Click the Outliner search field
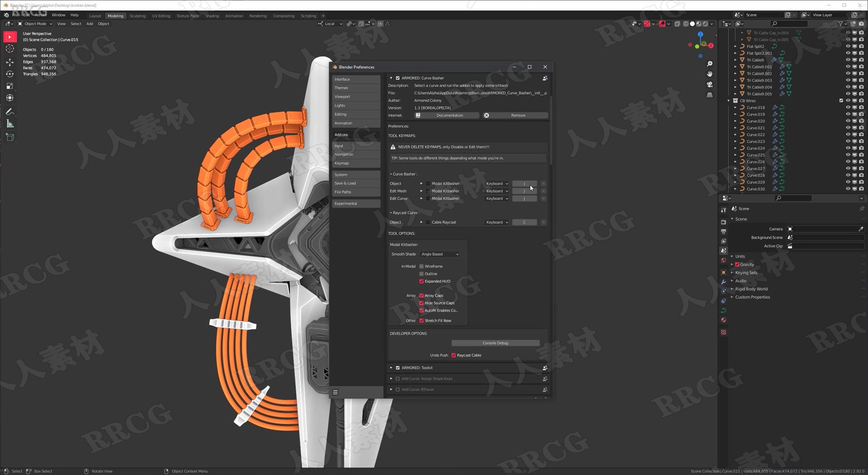 [789, 24]
